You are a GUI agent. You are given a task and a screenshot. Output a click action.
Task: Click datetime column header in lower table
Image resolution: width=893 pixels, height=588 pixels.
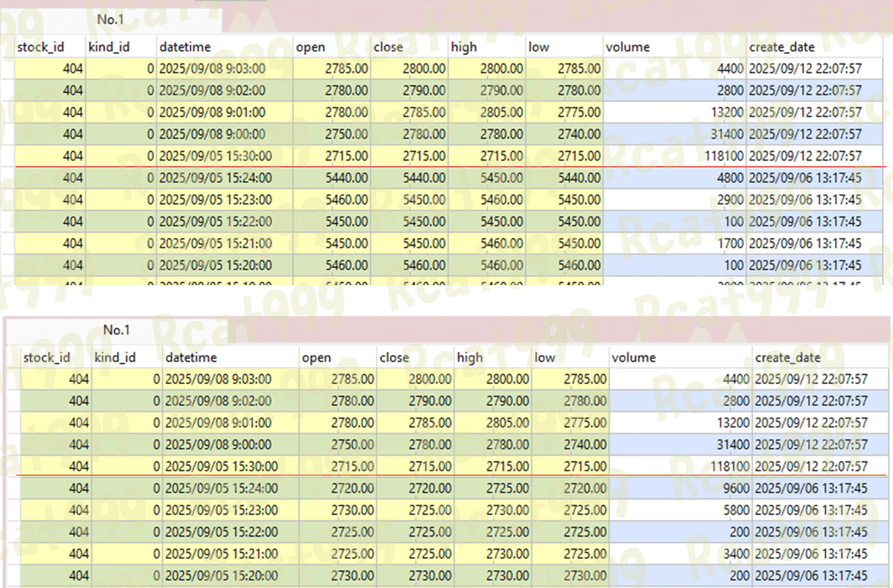231,357
